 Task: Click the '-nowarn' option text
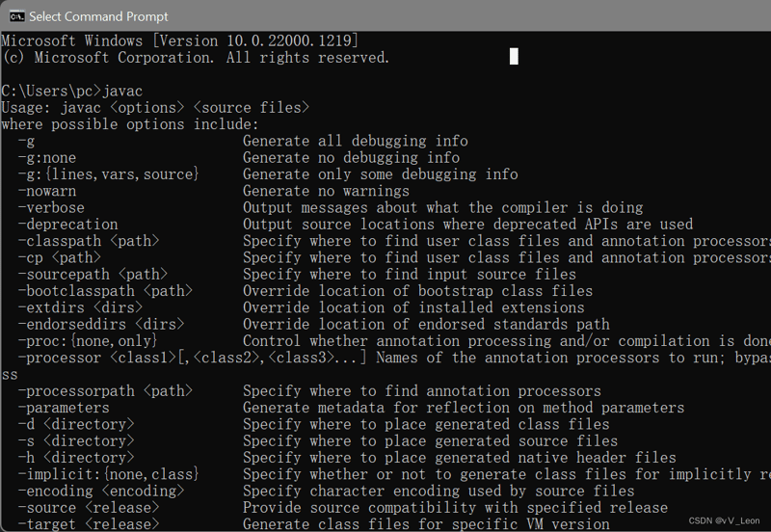point(47,191)
